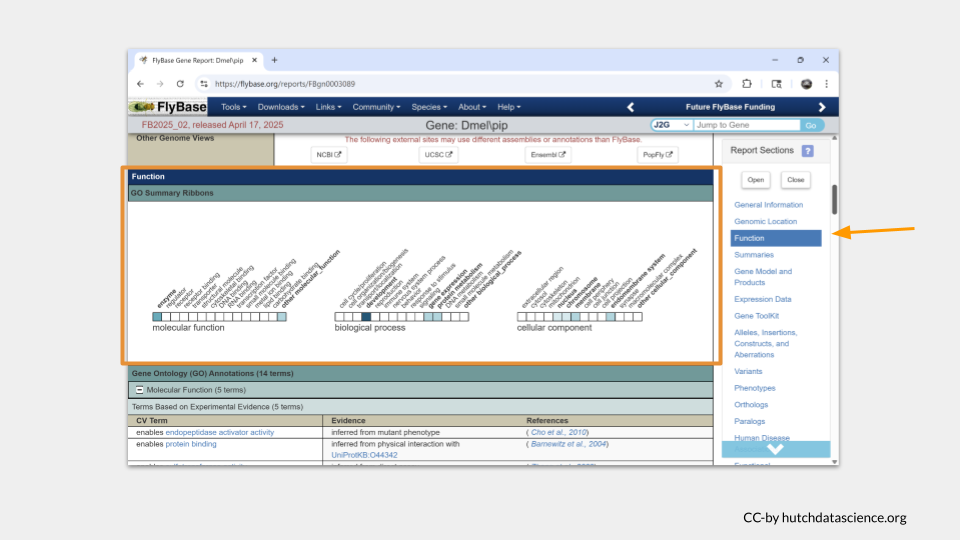Screen dimensions: 960x540
Task: Open the Chrome three-dot menu
Action: click(x=827, y=84)
